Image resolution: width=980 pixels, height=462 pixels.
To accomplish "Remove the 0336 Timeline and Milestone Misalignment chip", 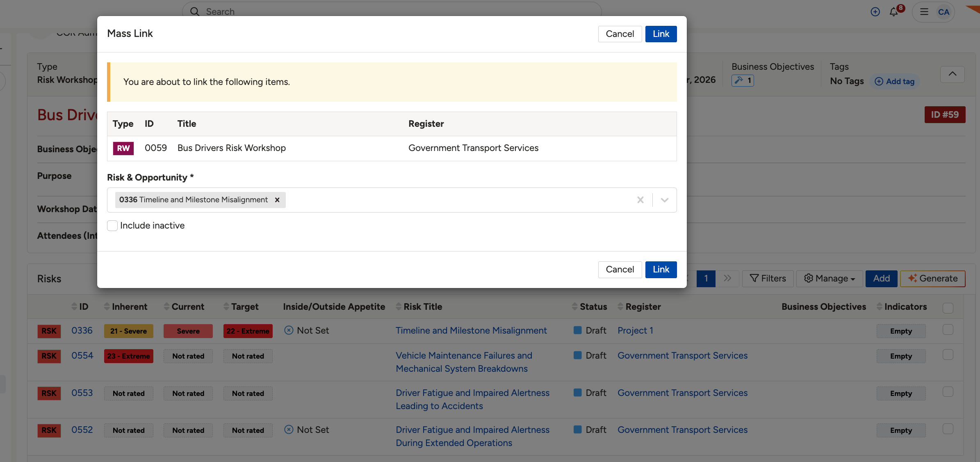I will pyautogui.click(x=277, y=200).
